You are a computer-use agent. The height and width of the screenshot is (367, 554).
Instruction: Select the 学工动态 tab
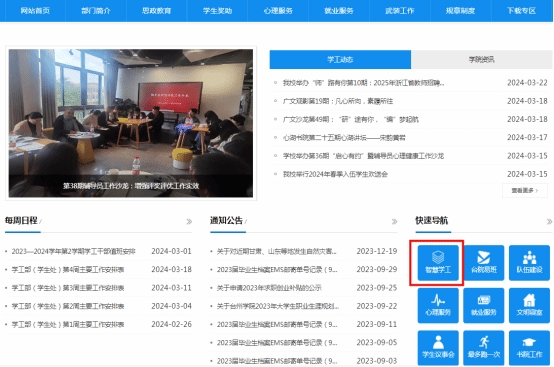tap(340, 60)
